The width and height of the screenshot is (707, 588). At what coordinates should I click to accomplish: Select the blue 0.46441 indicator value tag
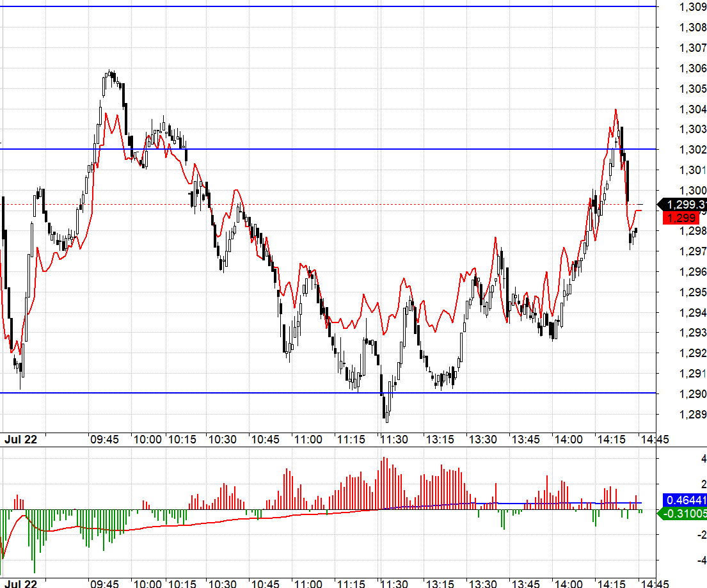pos(685,500)
